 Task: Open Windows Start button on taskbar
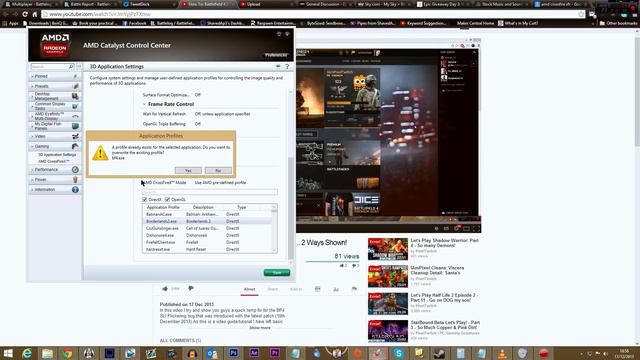click(8, 353)
